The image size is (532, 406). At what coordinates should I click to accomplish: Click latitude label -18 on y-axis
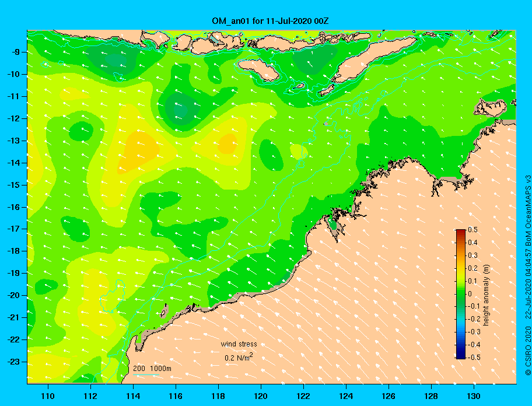(x=14, y=251)
